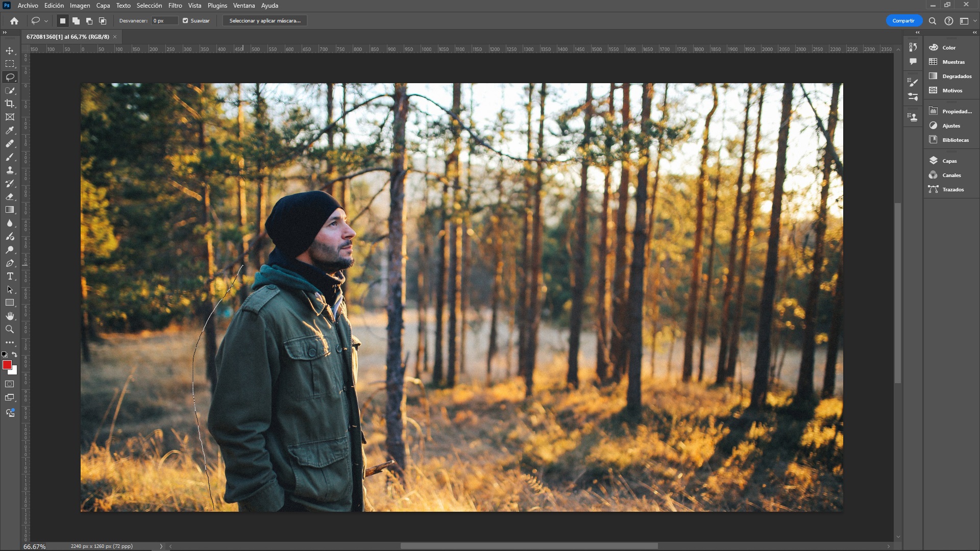Swap foreground and background colors
The height and width of the screenshot is (551, 980).
[x=15, y=354]
